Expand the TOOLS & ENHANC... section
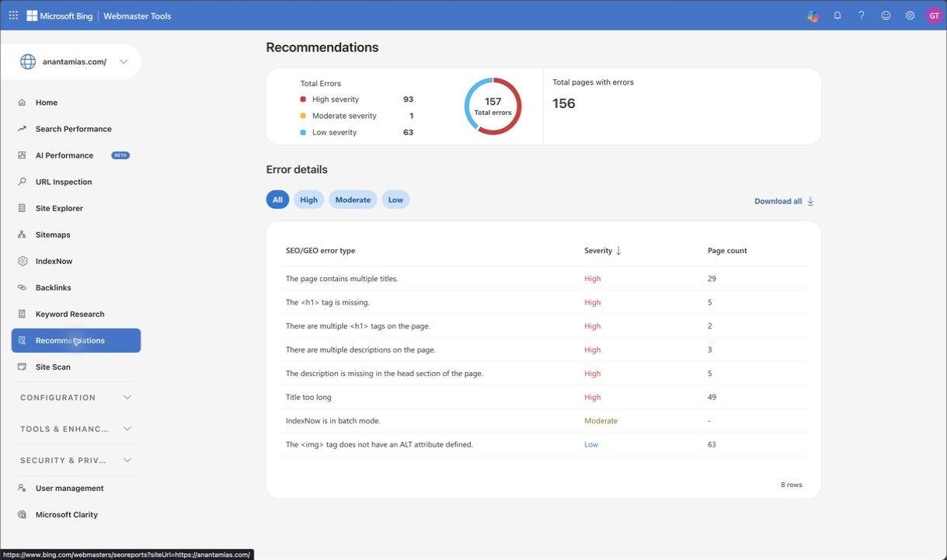This screenshot has width=947, height=560. [x=76, y=429]
